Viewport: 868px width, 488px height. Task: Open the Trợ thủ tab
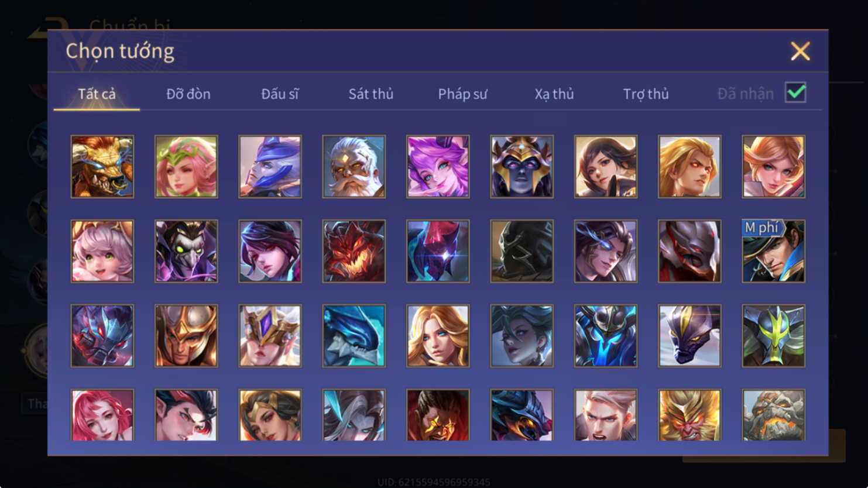click(646, 94)
